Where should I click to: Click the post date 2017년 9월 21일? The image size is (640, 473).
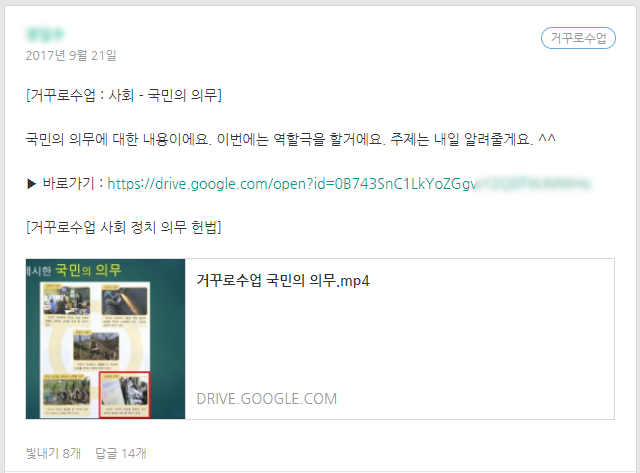[x=71, y=55]
